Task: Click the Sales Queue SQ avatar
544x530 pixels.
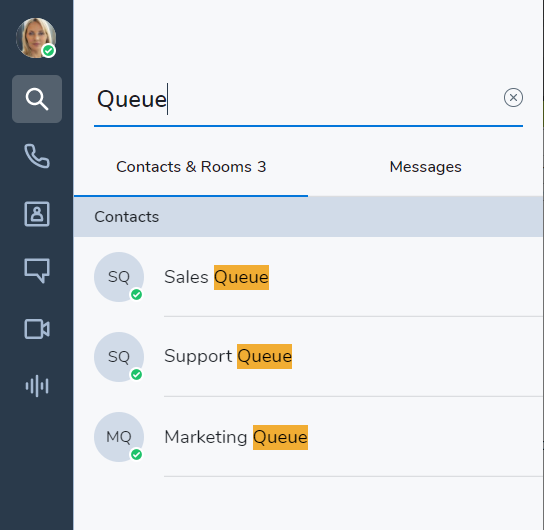Action: 119,277
